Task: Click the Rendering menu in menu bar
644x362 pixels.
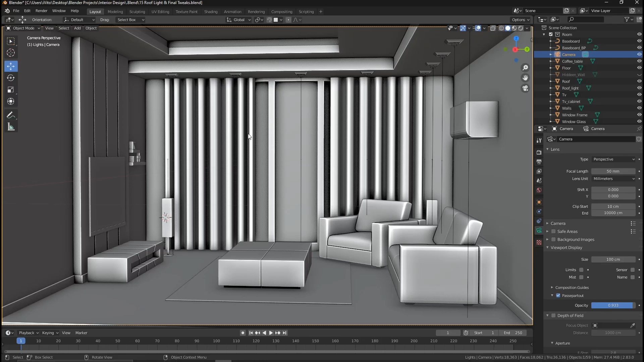Action: pos(256,11)
